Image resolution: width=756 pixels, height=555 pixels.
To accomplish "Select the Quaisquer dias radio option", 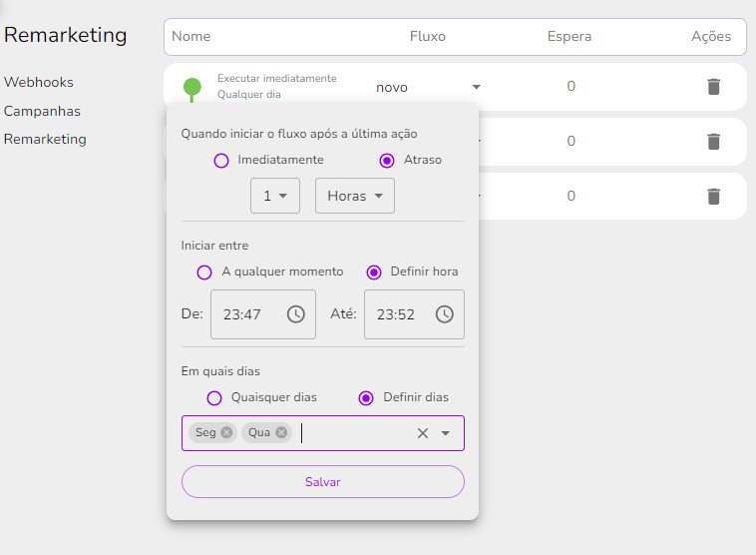I will click(214, 398).
